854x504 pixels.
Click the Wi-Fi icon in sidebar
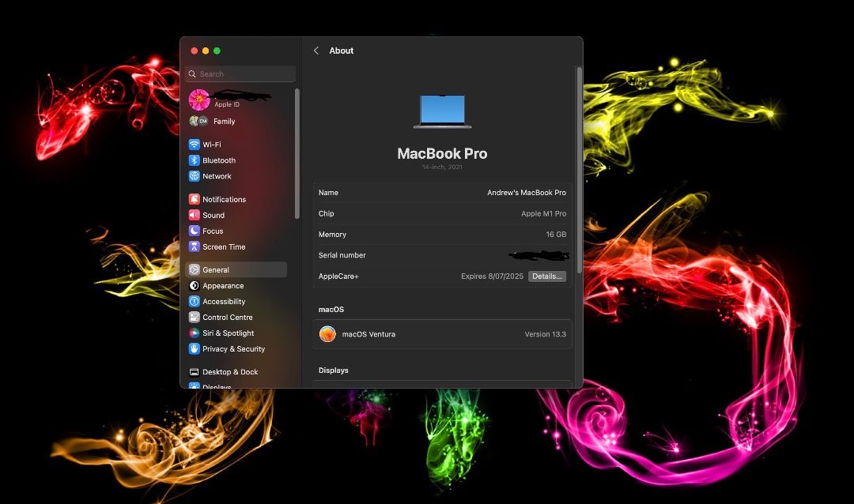(x=195, y=145)
